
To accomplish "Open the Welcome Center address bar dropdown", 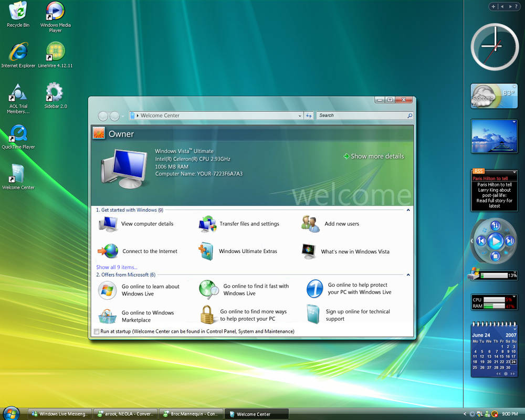I will [299, 115].
